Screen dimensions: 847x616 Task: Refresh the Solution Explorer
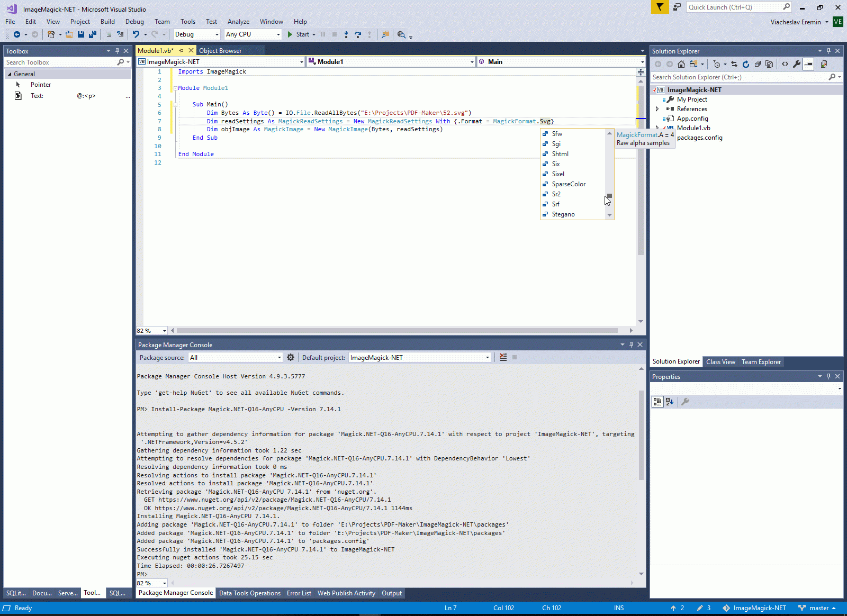[746, 64]
